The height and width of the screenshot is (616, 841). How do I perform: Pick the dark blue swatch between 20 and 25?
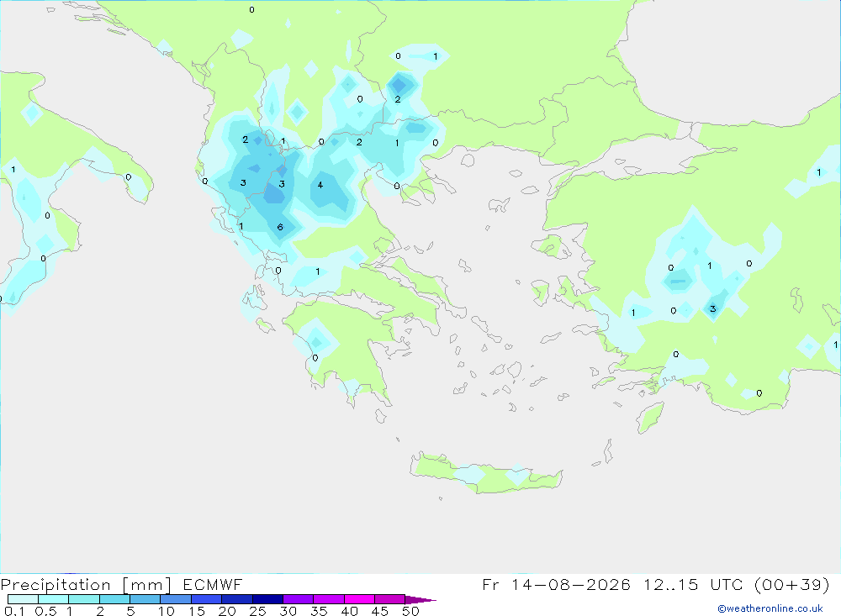237,599
